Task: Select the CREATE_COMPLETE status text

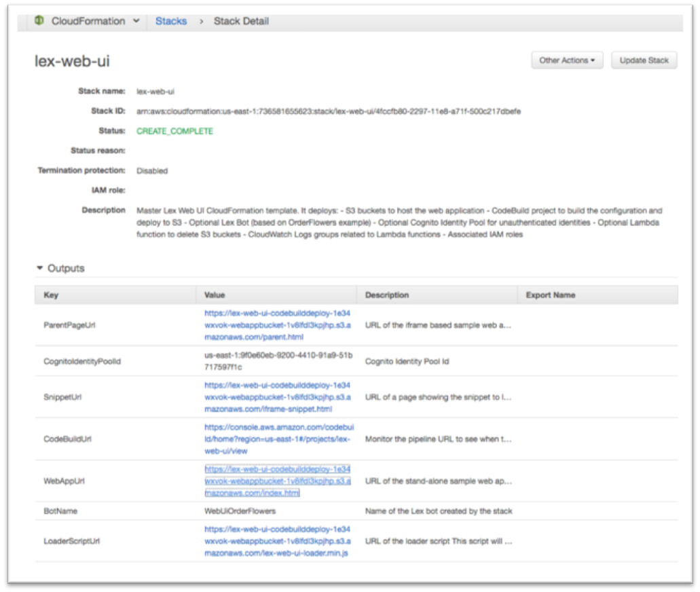Action: [174, 131]
